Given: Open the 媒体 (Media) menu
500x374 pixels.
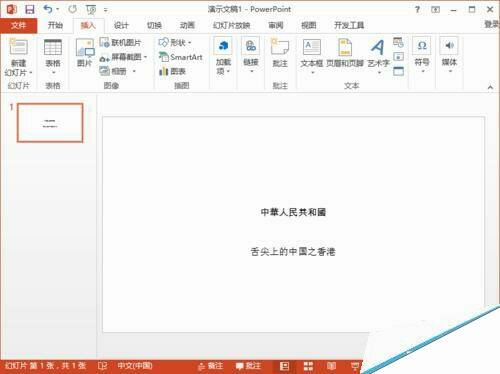Looking at the screenshot, I should (449, 55).
